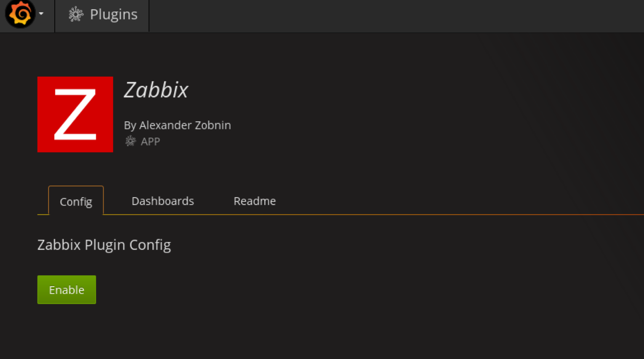Click the Plugins gear icon in navbar
Screen dimensions: 644x359
click(76, 14)
